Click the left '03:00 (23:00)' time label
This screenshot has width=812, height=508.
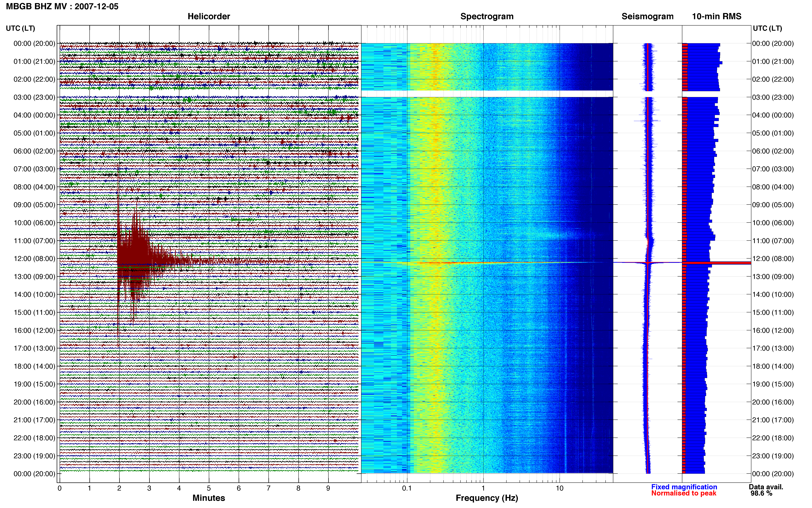[34, 97]
